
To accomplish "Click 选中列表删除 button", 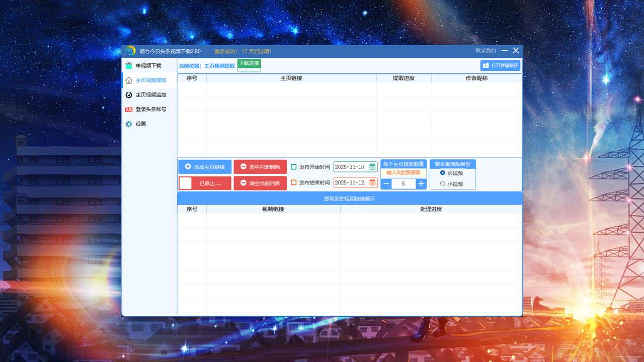I will click(x=260, y=167).
